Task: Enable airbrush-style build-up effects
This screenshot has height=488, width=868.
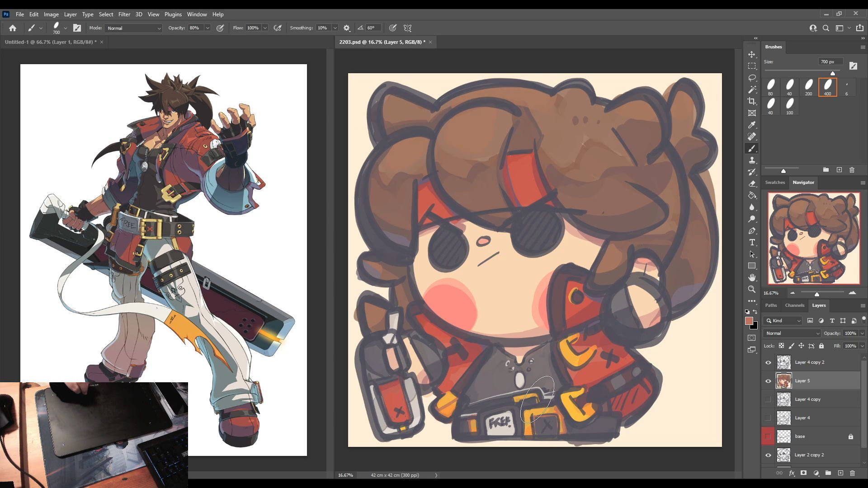Action: (278, 28)
